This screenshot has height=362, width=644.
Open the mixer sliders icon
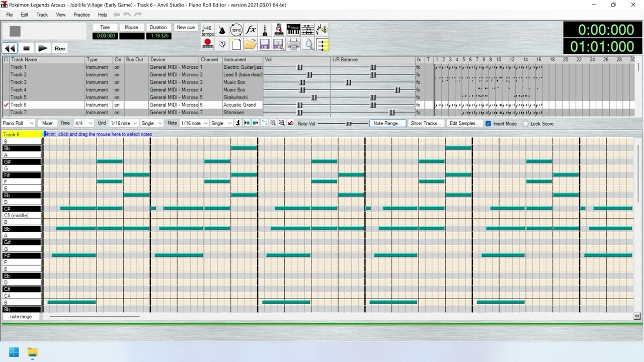(308, 30)
